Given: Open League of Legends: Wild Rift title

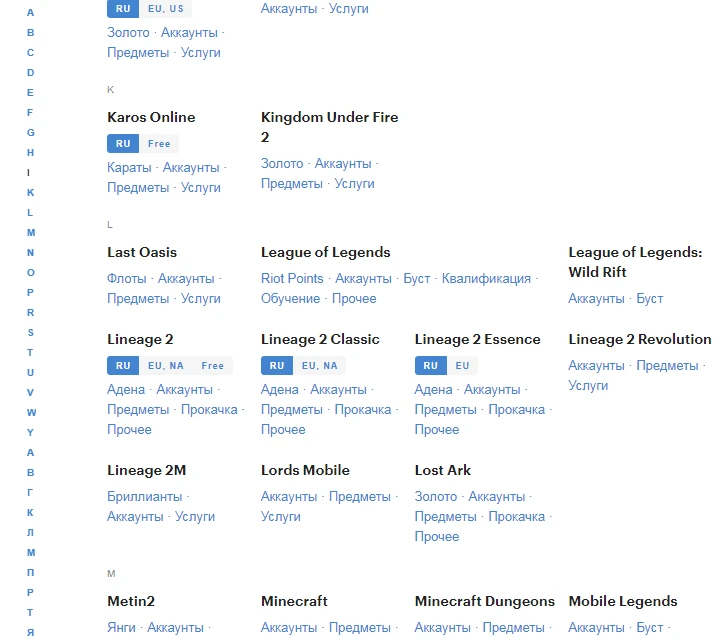Looking at the screenshot, I should pos(635,262).
